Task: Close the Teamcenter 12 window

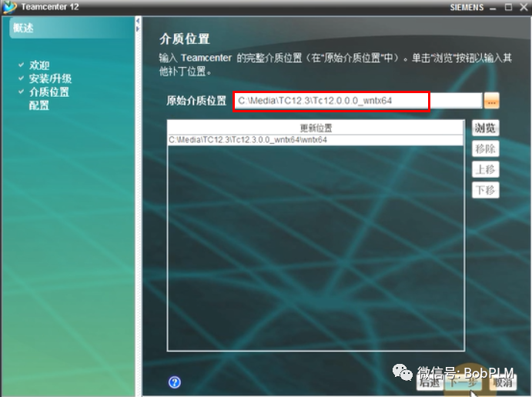Action: [x=524, y=7]
